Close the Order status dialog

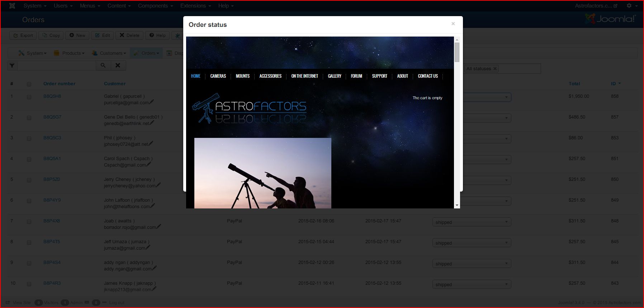453,24
